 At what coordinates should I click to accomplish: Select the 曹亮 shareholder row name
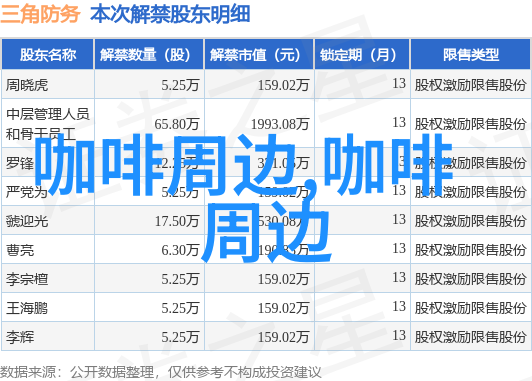pyautogui.click(x=20, y=250)
